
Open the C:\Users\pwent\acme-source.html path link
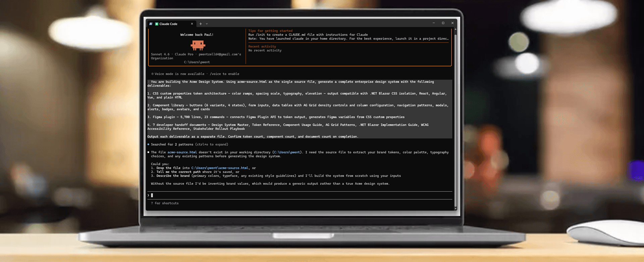pos(220,168)
